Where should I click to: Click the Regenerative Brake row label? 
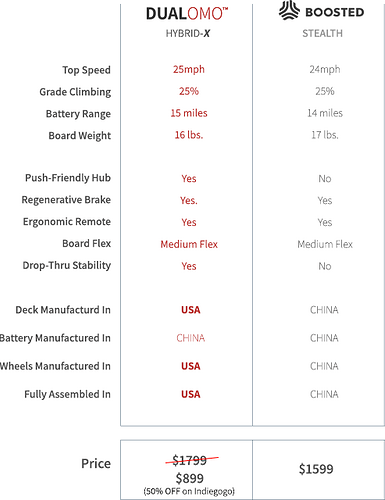(x=66, y=200)
